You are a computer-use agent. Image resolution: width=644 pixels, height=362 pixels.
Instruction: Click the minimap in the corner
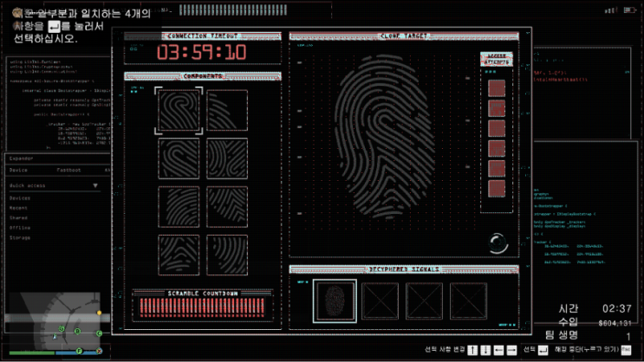pos(55,320)
